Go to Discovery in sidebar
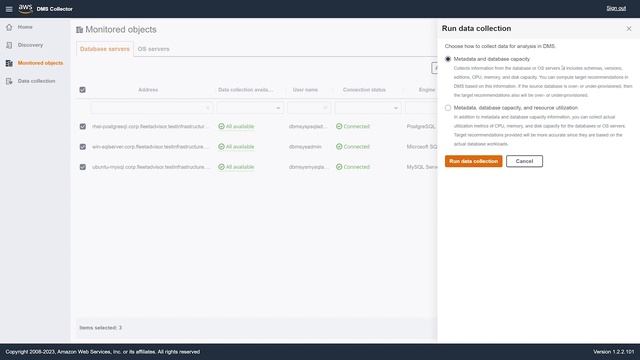Viewport: 640px width, 360px height. (x=30, y=45)
